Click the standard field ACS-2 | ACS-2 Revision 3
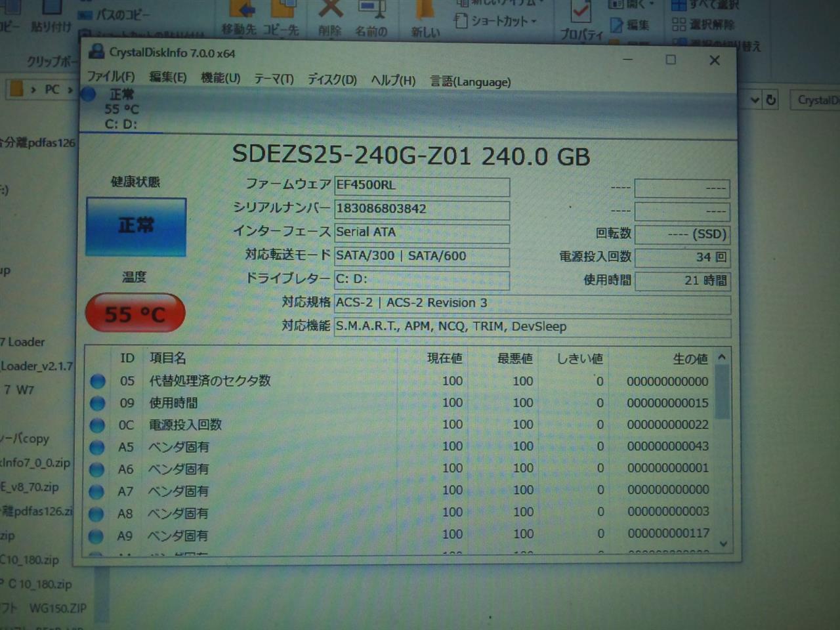840x630 pixels. [x=532, y=304]
